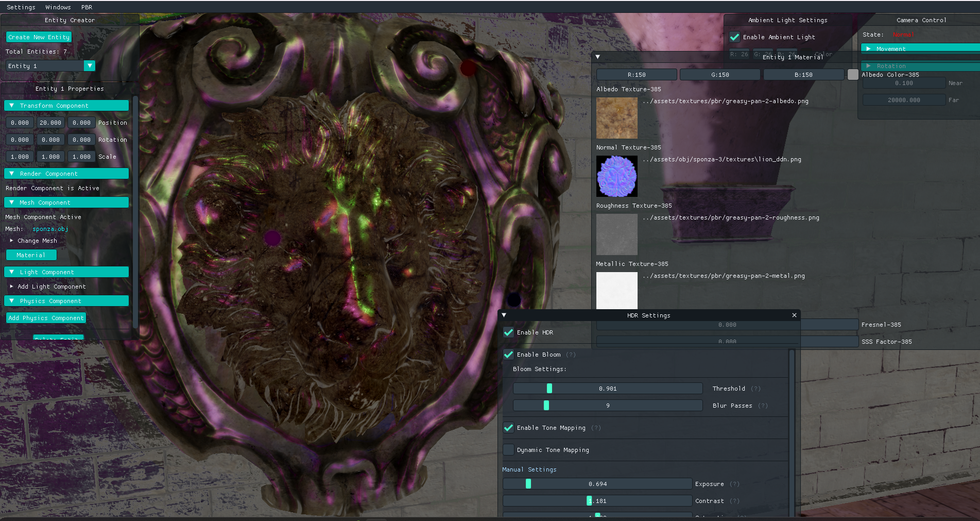The height and width of the screenshot is (521, 980).
Task: Edit albedo R:150 color field
Action: point(637,75)
